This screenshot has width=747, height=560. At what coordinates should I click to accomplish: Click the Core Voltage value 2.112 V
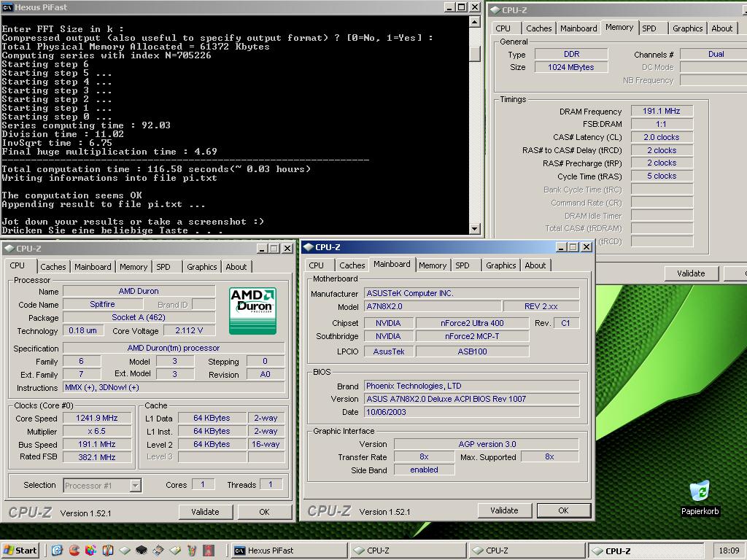[189, 330]
